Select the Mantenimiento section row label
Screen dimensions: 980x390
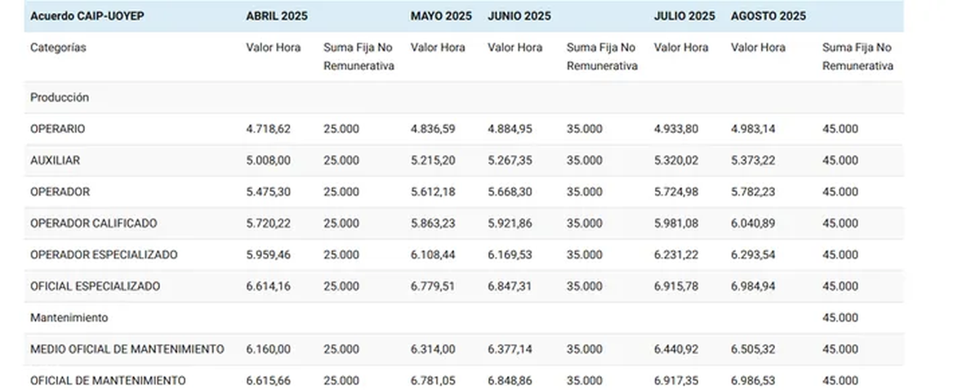(69, 317)
